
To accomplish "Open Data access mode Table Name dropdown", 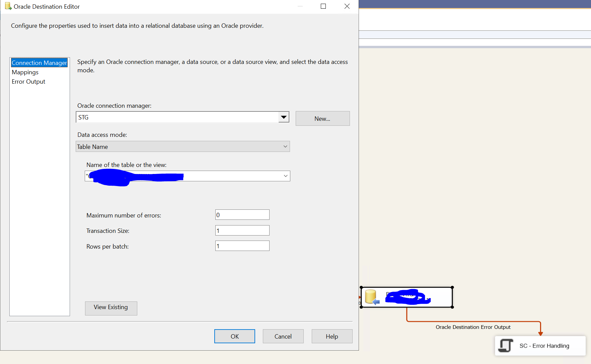I will (183, 147).
